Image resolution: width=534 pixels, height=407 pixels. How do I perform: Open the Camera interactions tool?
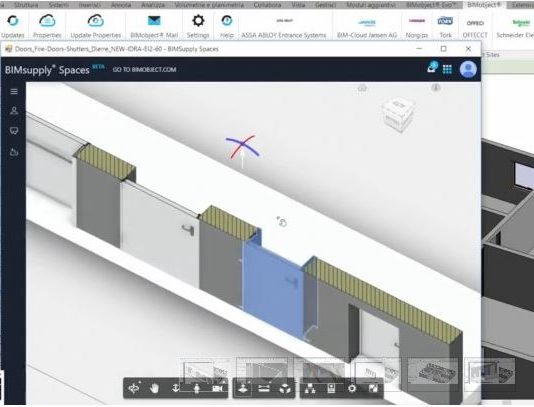(218, 388)
